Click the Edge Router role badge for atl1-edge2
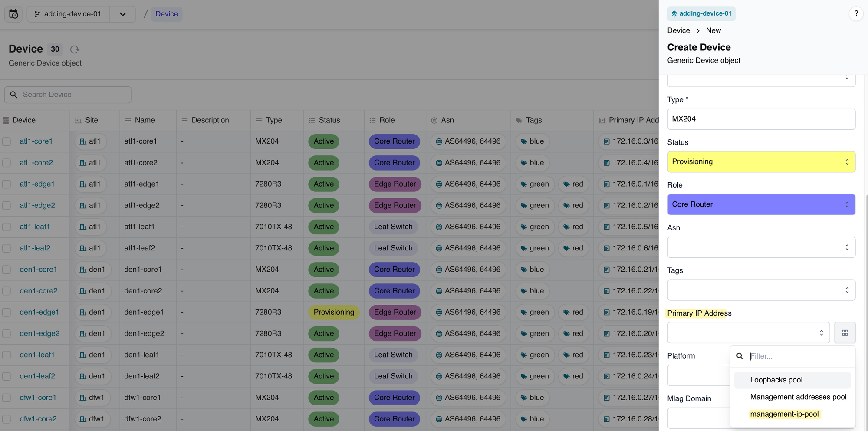Image resolution: width=868 pixels, height=431 pixels. point(395,205)
